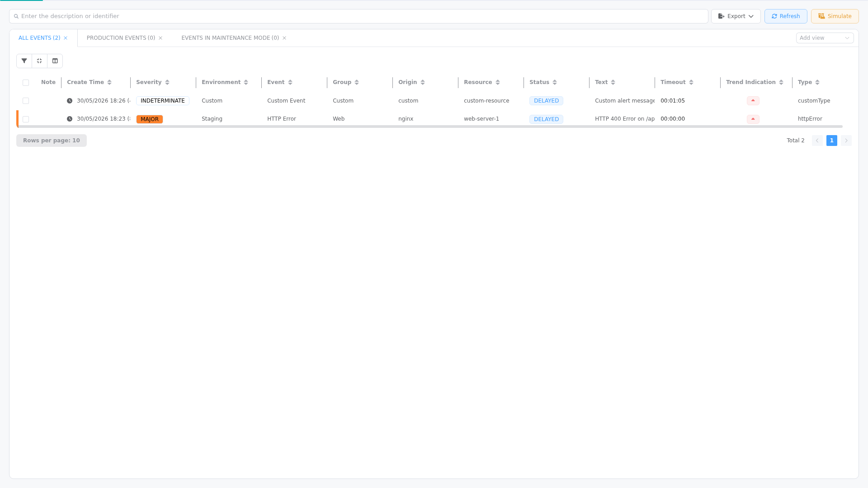Viewport: 868px width, 488px height.
Task: Open Rows per page selector
Action: click(x=52, y=141)
